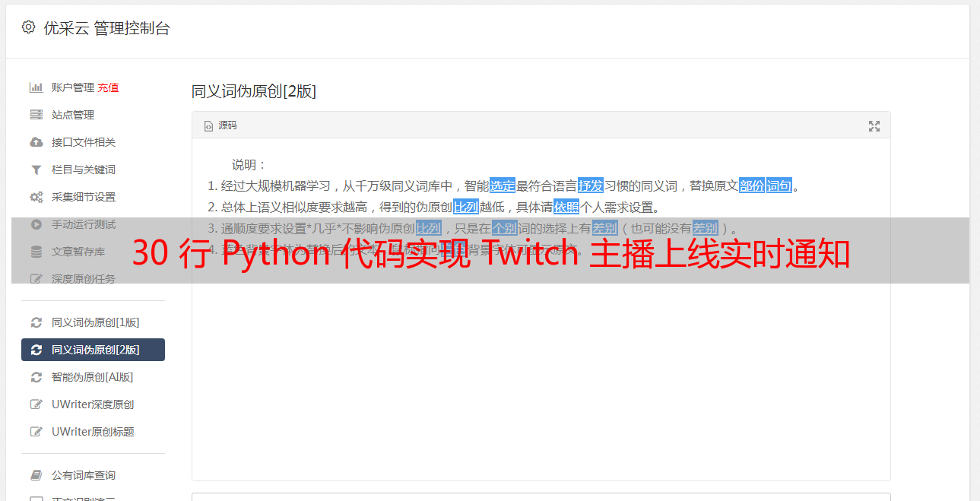This screenshot has width=980, height=501.
Task: Open UWriter深度原创 in the sidebar
Action: [x=93, y=404]
